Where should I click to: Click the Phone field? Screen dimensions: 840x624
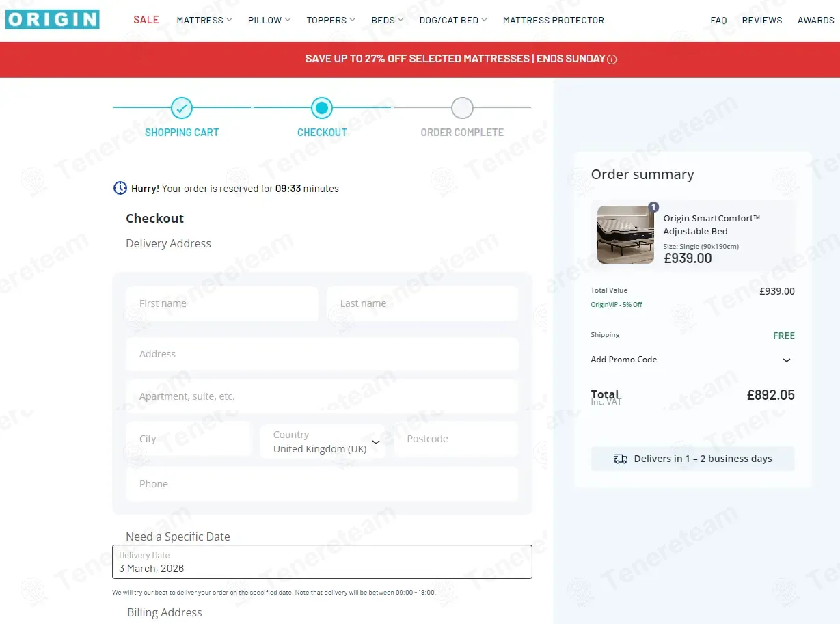tap(322, 484)
